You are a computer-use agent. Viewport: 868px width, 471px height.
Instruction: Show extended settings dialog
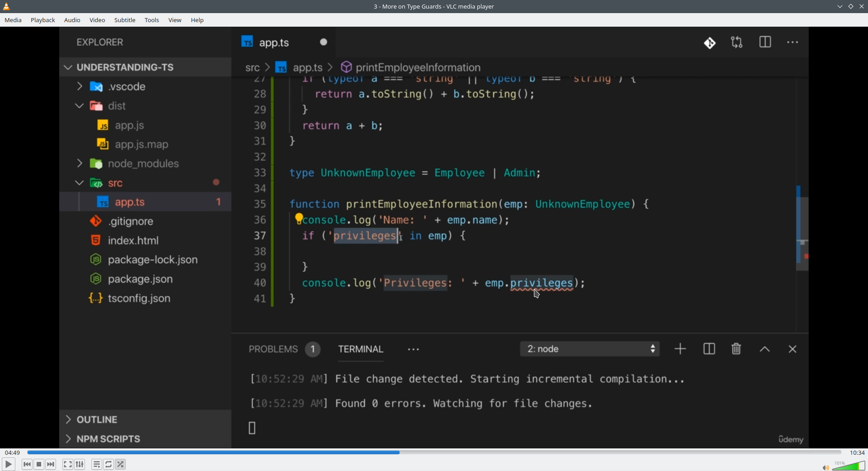coord(80,465)
